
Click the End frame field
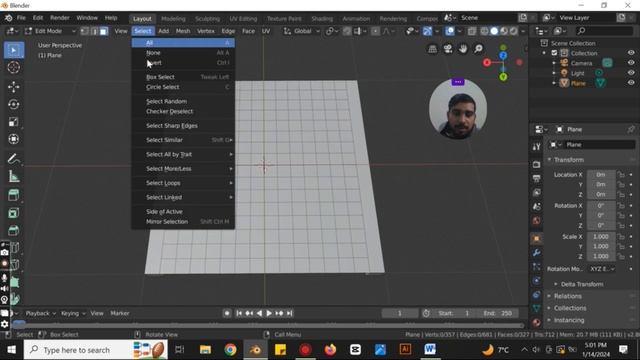tap(498, 313)
